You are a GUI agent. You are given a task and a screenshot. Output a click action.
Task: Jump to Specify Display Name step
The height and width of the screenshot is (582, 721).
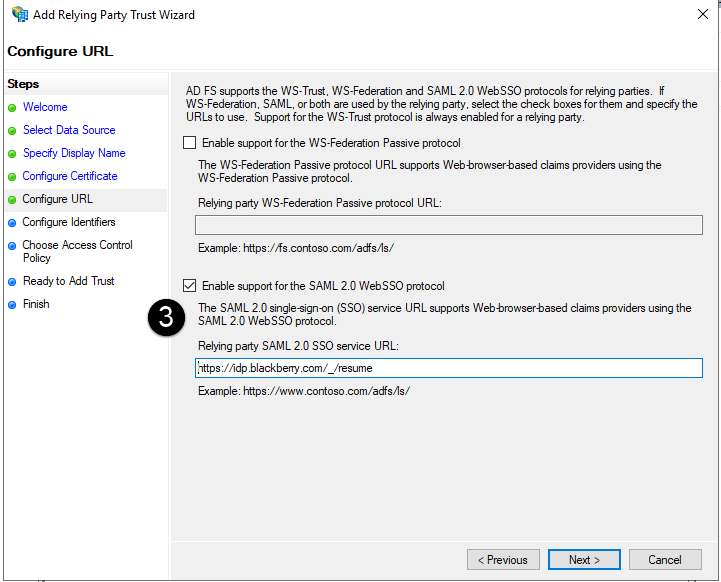(74, 153)
